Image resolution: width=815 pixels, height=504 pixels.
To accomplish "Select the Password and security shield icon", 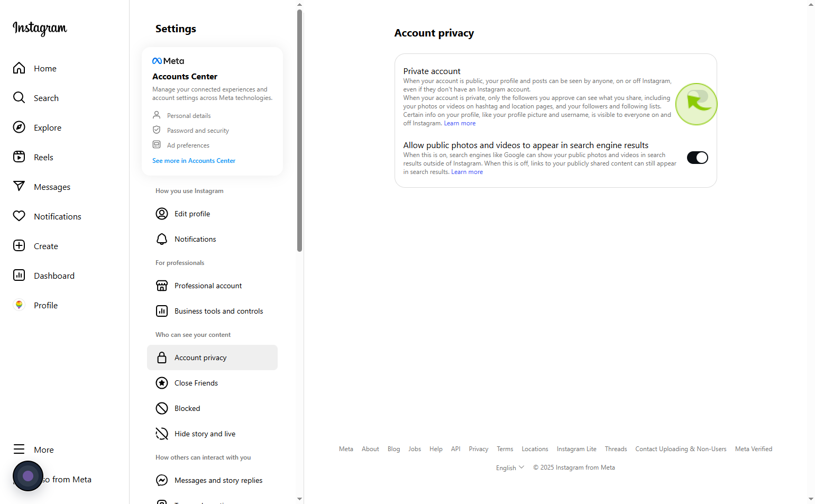I will (x=157, y=130).
